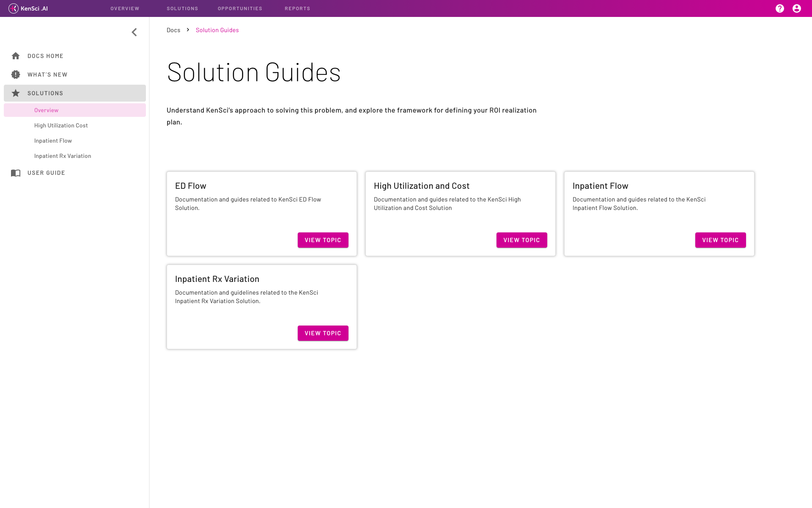Viewport: 812px width, 508px height.
Task: Select SOLUTIONS label in the sidebar
Action: point(45,93)
